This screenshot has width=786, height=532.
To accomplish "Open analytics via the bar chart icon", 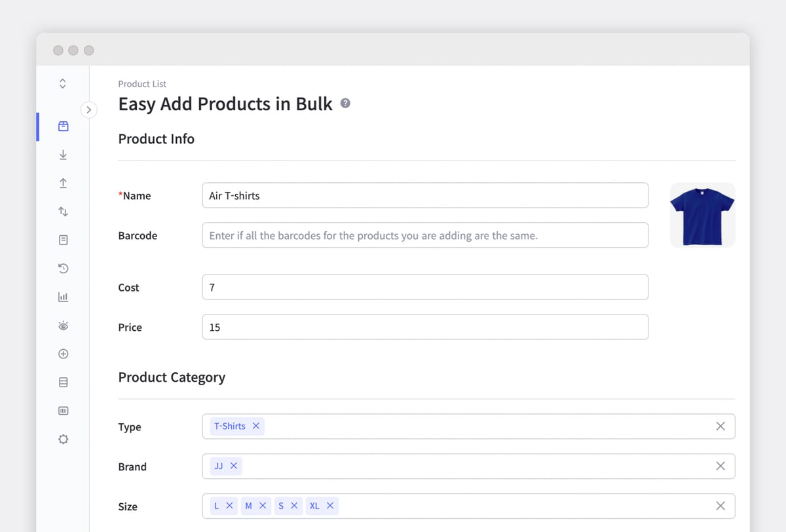I will pyautogui.click(x=63, y=296).
